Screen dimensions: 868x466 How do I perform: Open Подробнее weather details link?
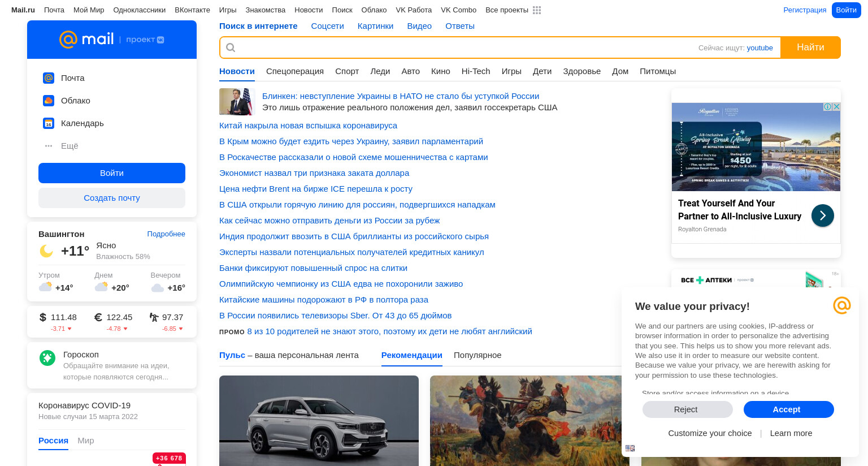[x=166, y=234]
